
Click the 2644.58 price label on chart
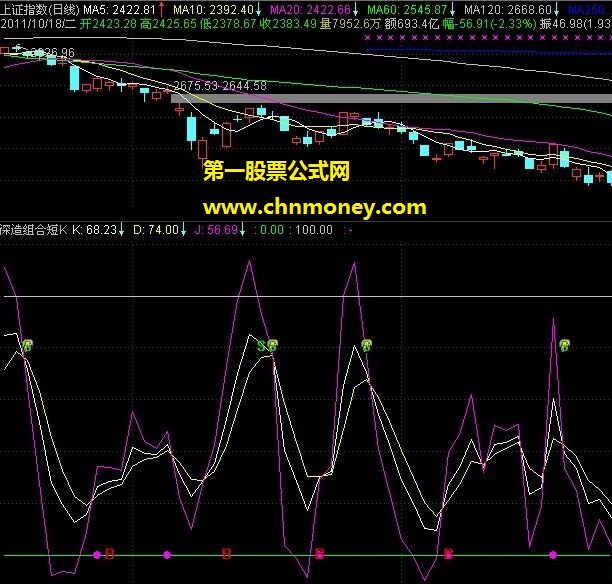click(x=245, y=85)
